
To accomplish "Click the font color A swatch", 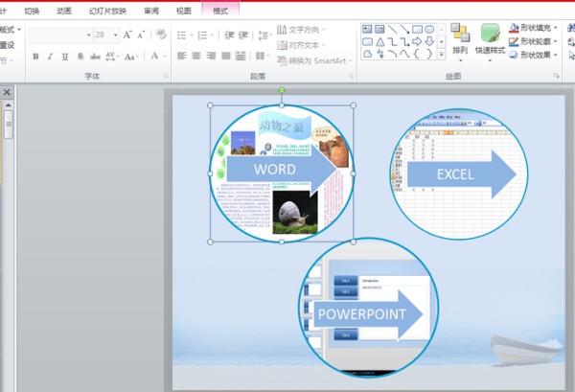I will (153, 57).
